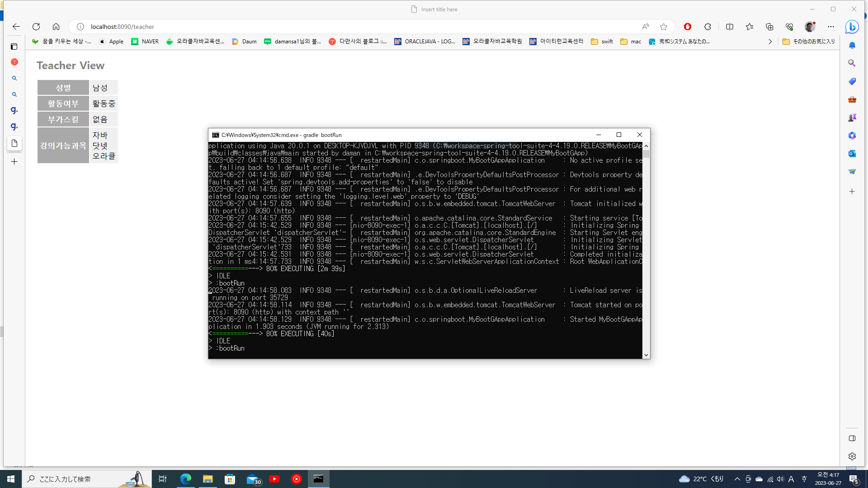Open the Daum bookmark
The width and height of the screenshot is (868, 488).
pos(244,42)
